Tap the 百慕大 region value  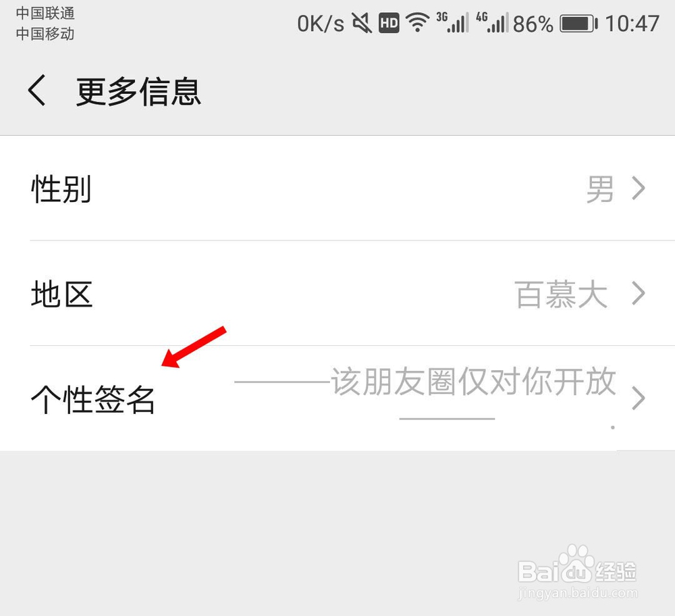(562, 294)
